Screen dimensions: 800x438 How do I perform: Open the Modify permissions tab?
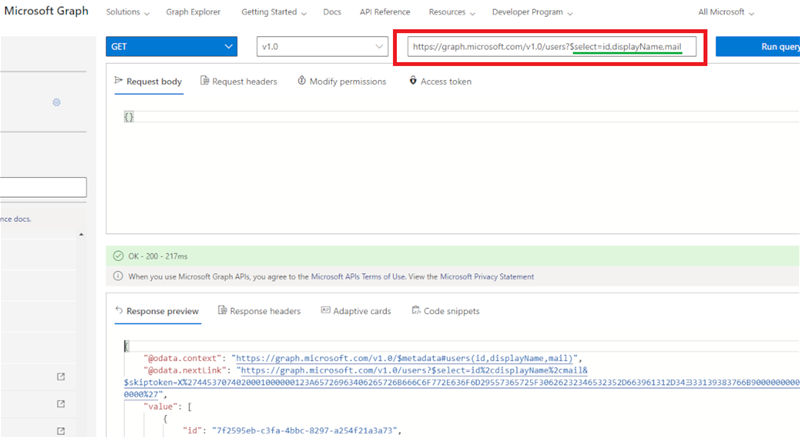(341, 81)
